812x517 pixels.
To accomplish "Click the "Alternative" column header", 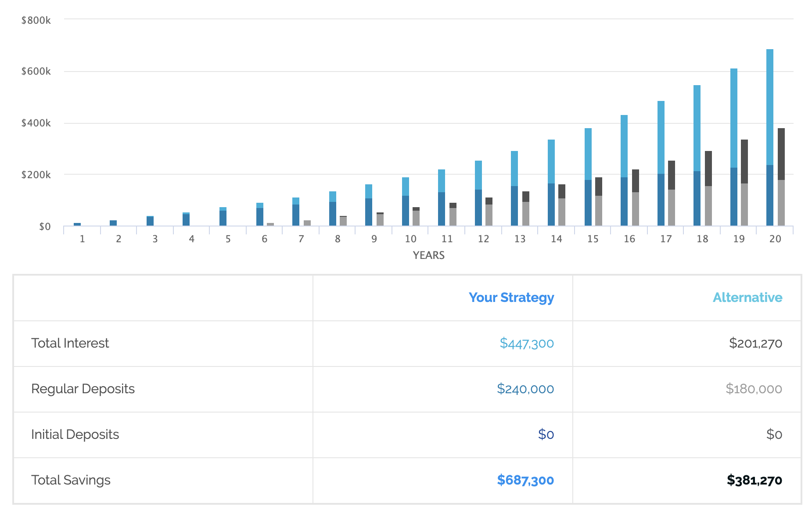I will pyautogui.click(x=747, y=298).
